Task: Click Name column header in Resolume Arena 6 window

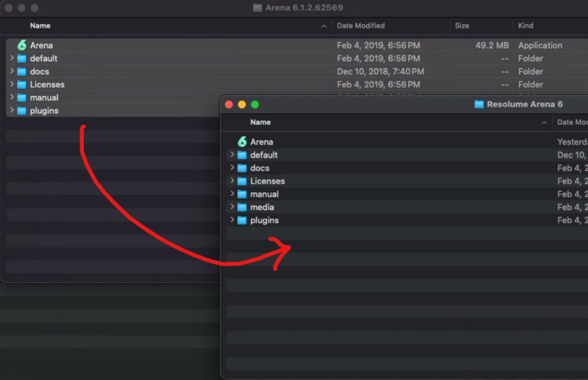Action: coord(260,122)
